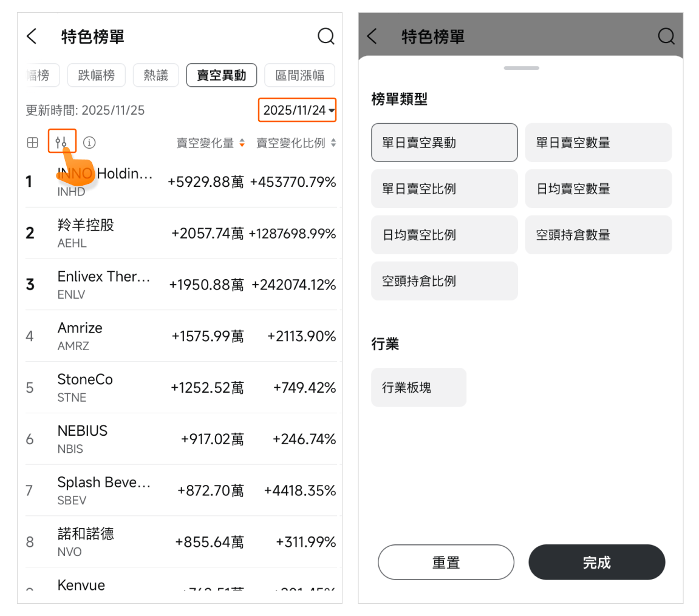Expand the 行業板塊 industry selector

[418, 387]
